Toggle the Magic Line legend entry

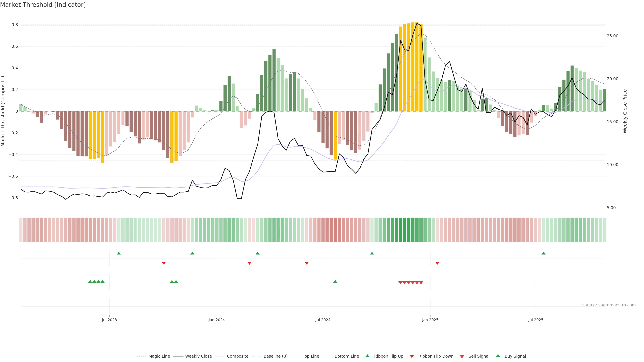tap(159, 356)
